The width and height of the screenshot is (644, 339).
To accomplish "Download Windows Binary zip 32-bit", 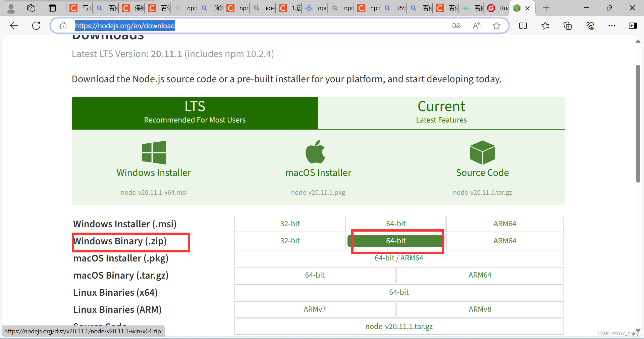I will (290, 241).
